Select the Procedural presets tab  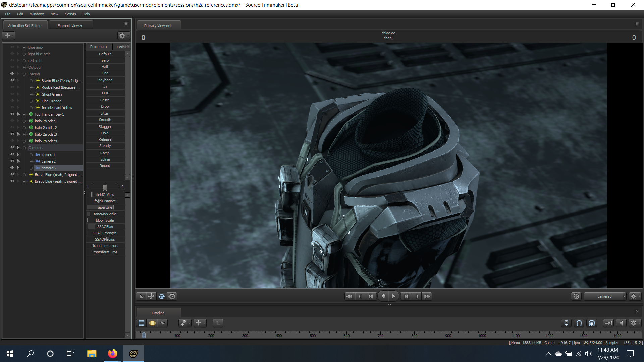99,47
